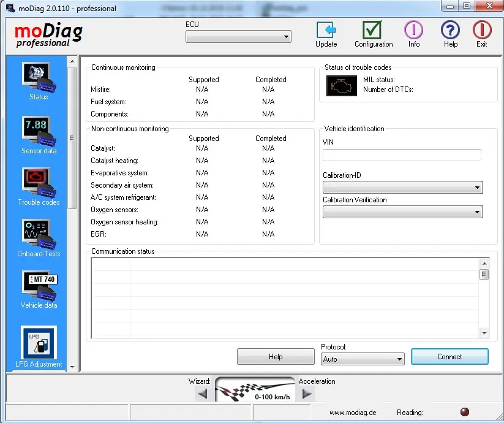Open the Calibration-ID dropdown
Viewport: 504px width, 423px height.
click(x=402, y=187)
